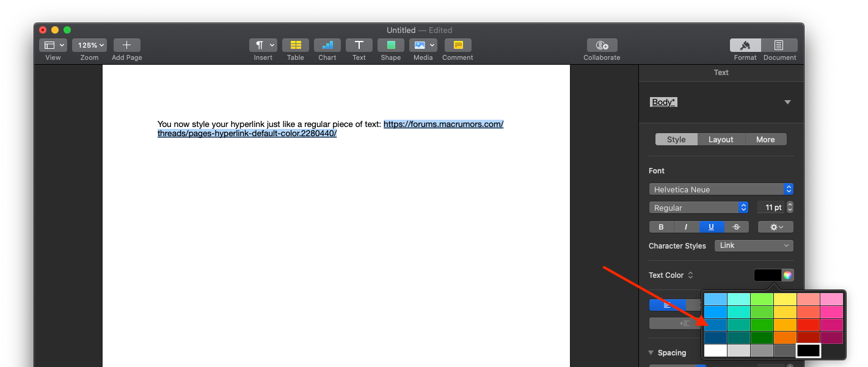This screenshot has width=868, height=367.
Task: Open the 125% Zoom dropdown
Action: 89,45
